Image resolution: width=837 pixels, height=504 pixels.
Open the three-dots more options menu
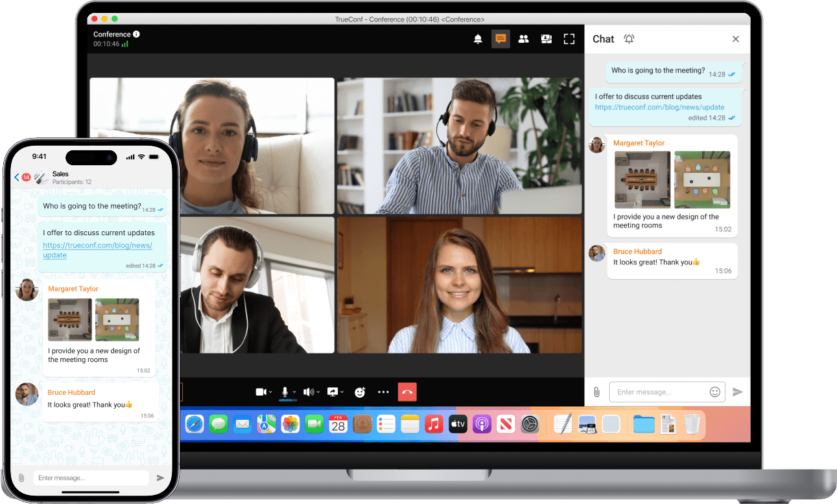[383, 392]
